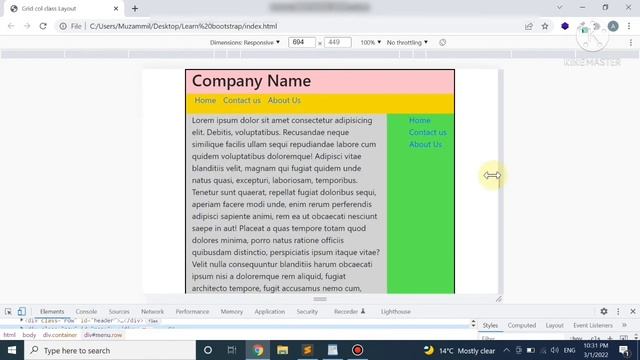Toggle the device toolbar icon
This screenshot has height=360, width=640.
(22, 311)
